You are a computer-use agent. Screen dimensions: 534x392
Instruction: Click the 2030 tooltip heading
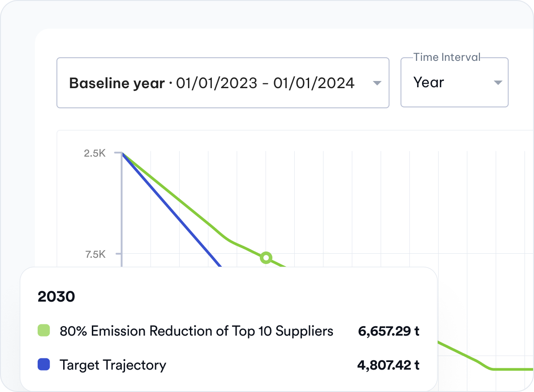[56, 296]
